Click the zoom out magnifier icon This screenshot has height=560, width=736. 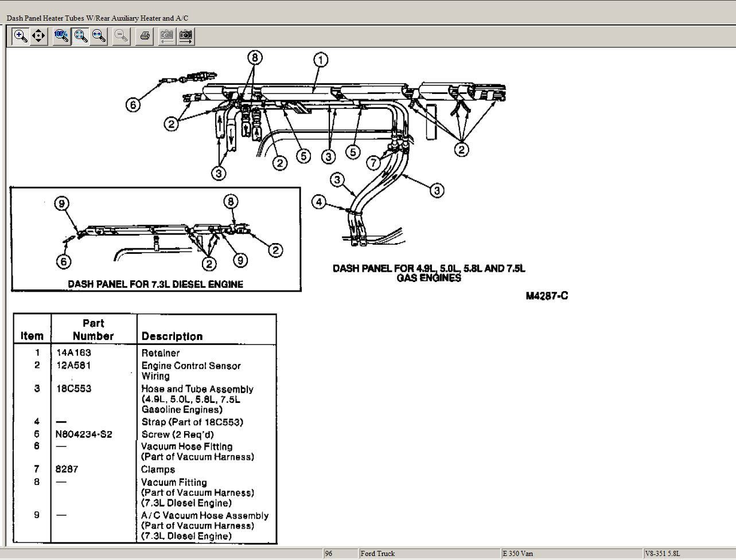click(x=121, y=37)
